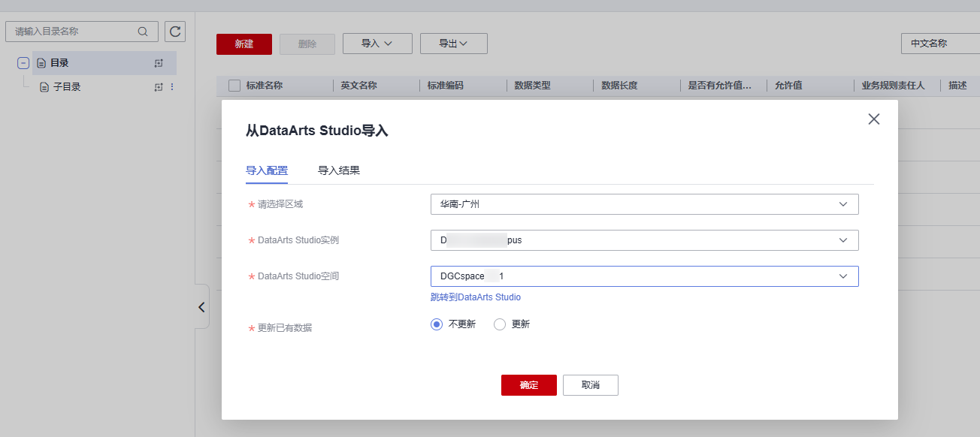Image resolution: width=980 pixels, height=437 pixels.
Task: Click the 新建 button
Action: point(244,44)
